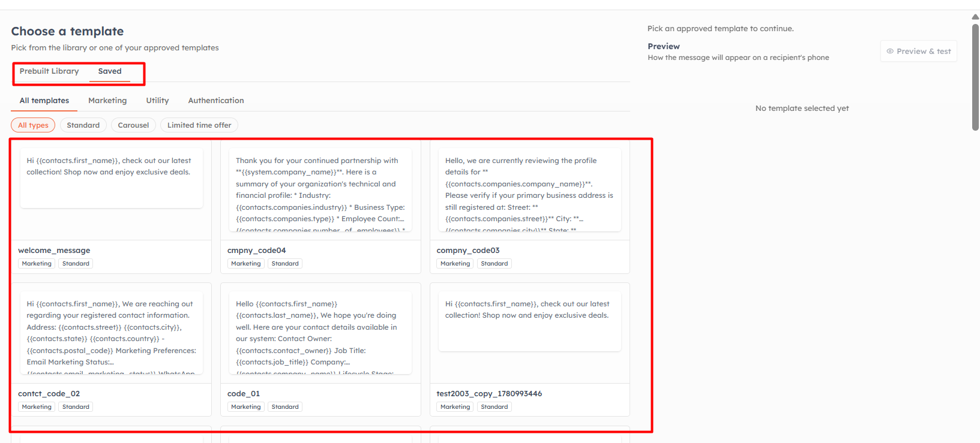
Task: Click the Marketing tag on contct_code_02
Action: tap(37, 407)
